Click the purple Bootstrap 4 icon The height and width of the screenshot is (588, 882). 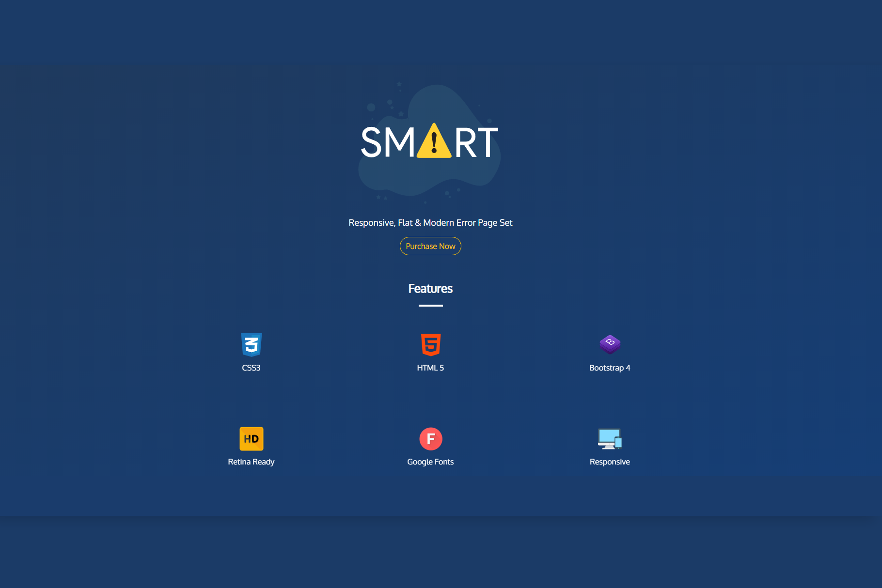pyautogui.click(x=610, y=344)
